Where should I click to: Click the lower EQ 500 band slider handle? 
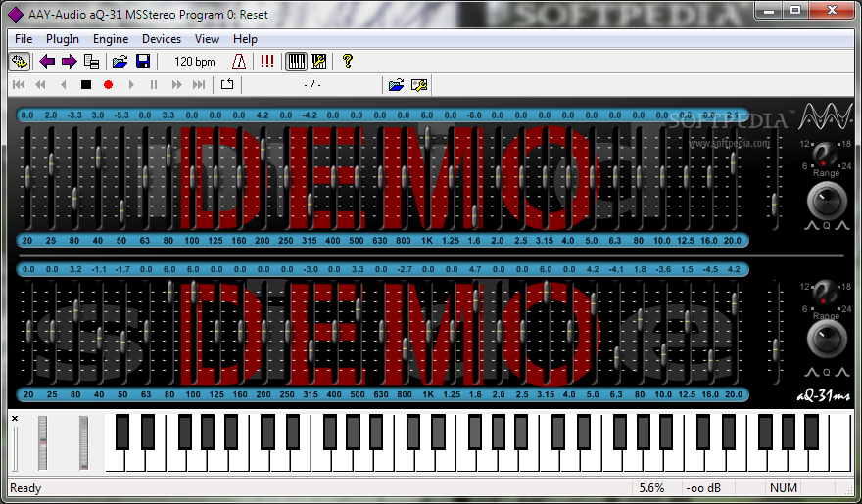[358, 310]
